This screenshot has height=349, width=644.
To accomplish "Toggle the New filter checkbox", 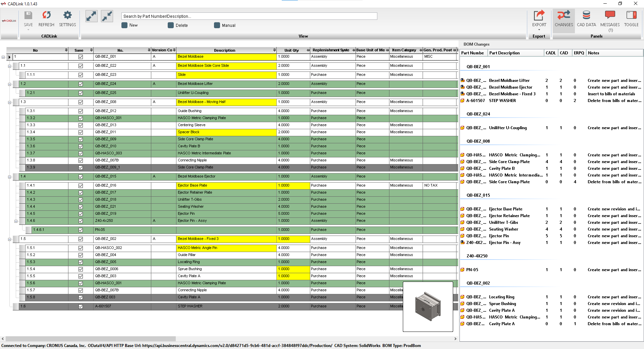I will 124,25.
